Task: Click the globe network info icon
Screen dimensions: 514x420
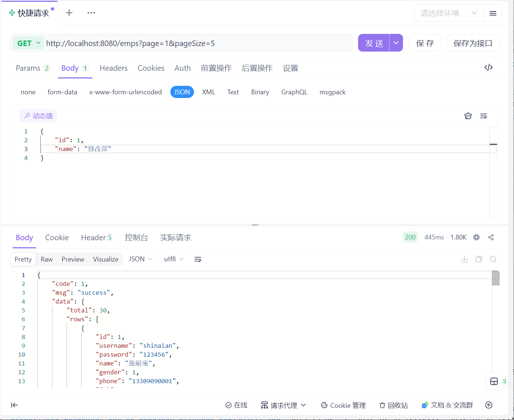Action: pos(476,237)
